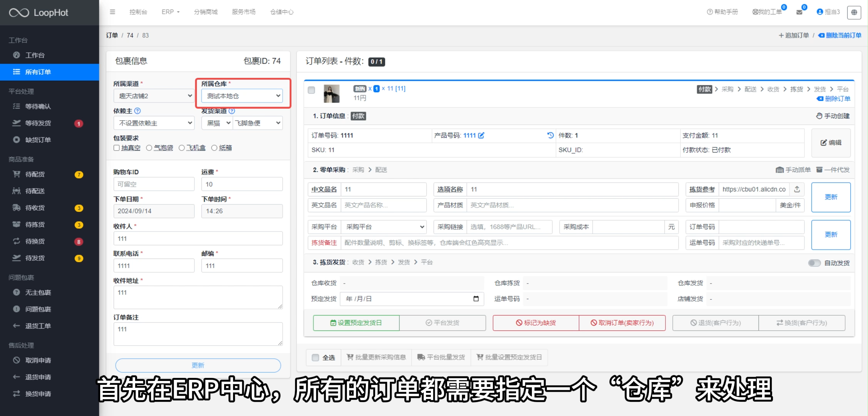The height and width of the screenshot is (416, 868).
Task: Open the mail envelope notifications icon
Action: point(799,12)
